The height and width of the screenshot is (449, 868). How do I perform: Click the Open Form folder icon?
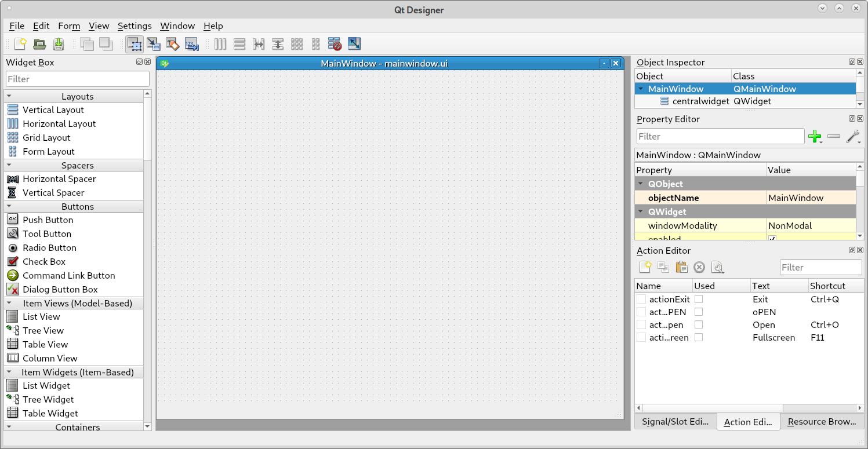click(x=39, y=44)
